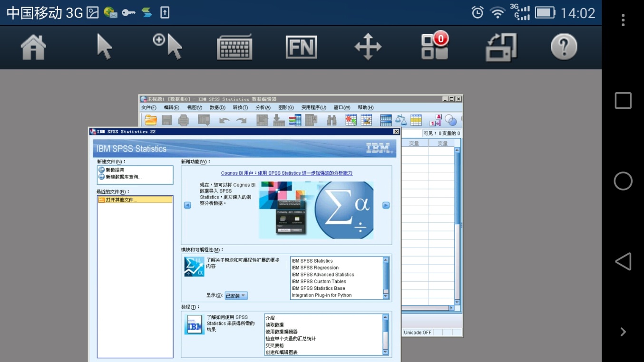The height and width of the screenshot is (362, 644).
Task: Show the on-screen keyboard
Action: click(234, 47)
